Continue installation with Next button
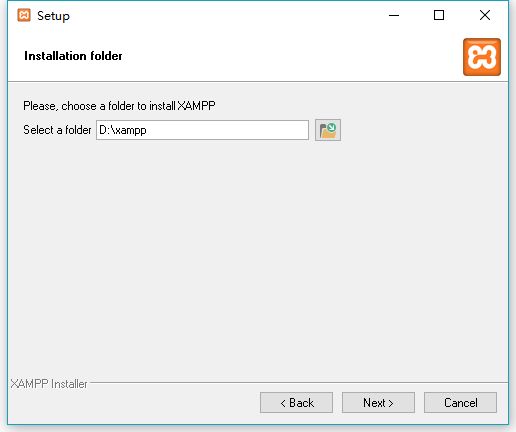Viewport: 516px width, 432px height. [378, 403]
